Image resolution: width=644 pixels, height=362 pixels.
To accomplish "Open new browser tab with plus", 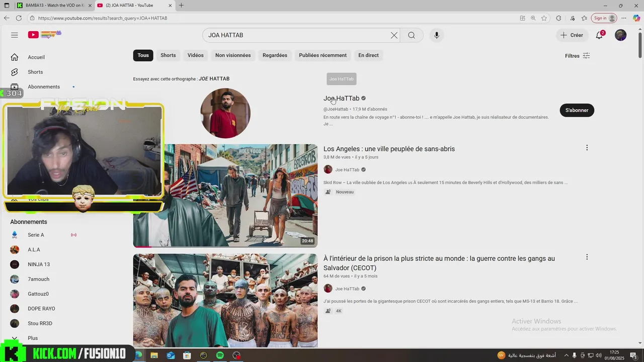I will point(181,6).
